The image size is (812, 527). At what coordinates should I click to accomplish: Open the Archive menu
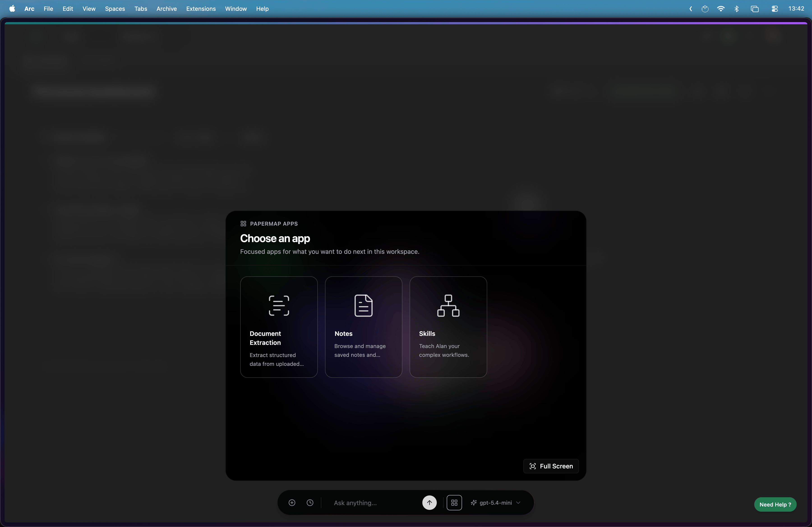166,9
